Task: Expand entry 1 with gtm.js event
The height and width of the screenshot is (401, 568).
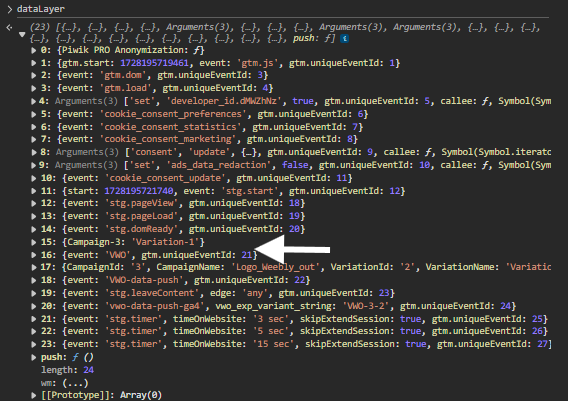Action: pyautogui.click(x=34, y=63)
